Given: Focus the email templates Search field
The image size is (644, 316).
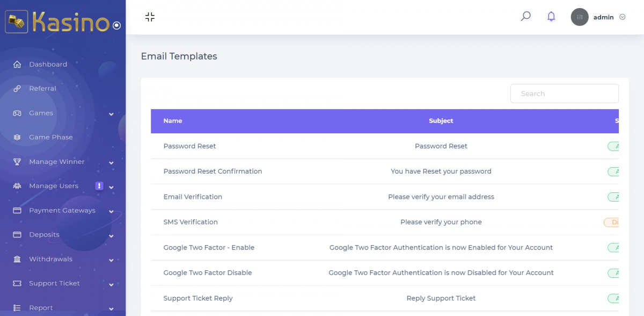Looking at the screenshot, I should (x=564, y=94).
